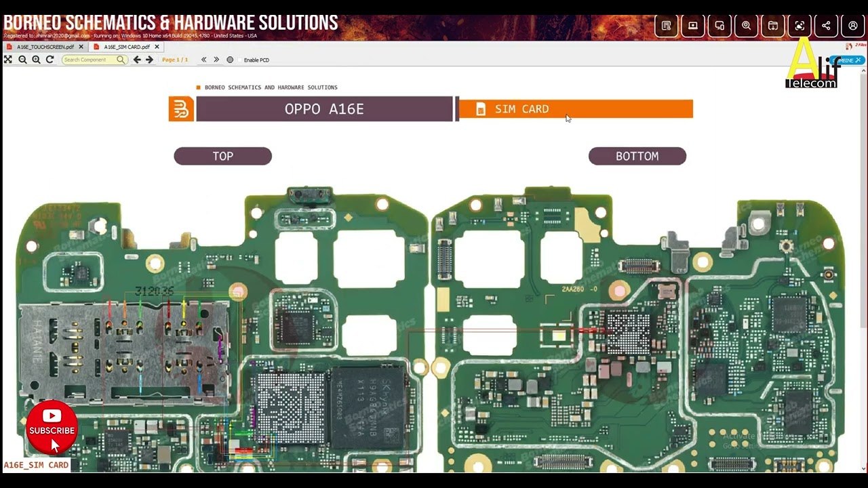The width and height of the screenshot is (868, 488).
Task: Click the 312036 marking on the top board
Action: (x=155, y=291)
